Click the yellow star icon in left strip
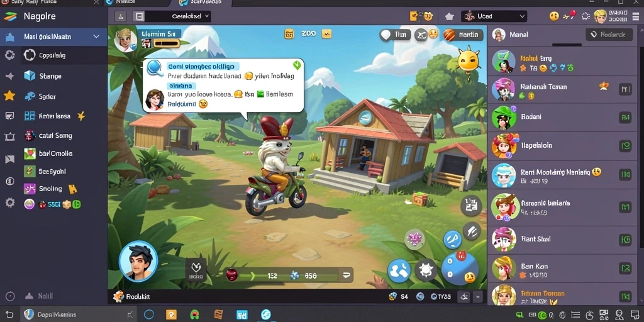This screenshot has height=322, width=644. pos(9,96)
